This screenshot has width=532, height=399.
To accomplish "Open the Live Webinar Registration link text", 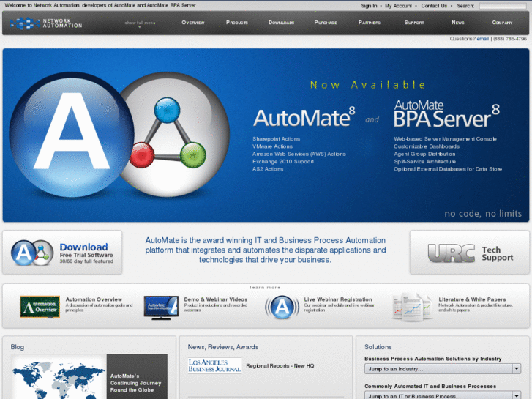I will click(338, 299).
